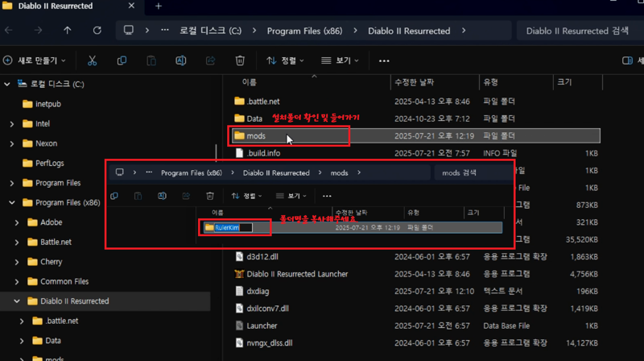Click the This PC monitor icon in address bar
The height and width of the screenshot is (361, 644).
click(129, 31)
